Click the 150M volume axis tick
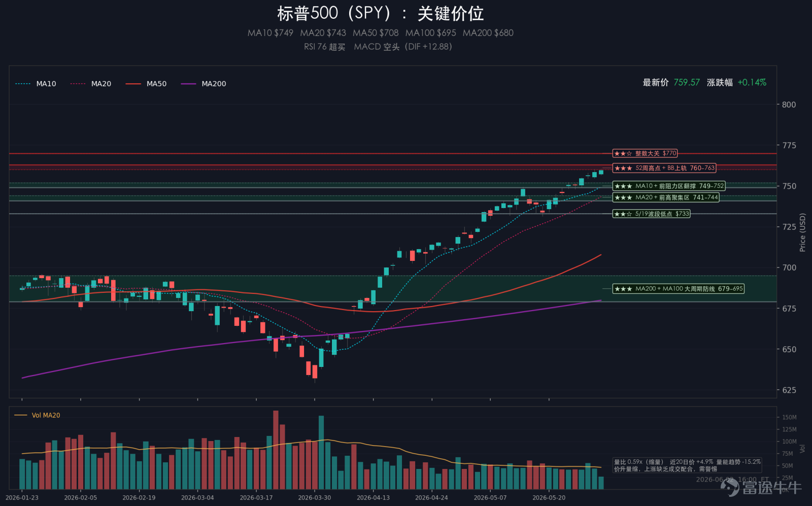This screenshot has height=506, width=812. click(789, 417)
